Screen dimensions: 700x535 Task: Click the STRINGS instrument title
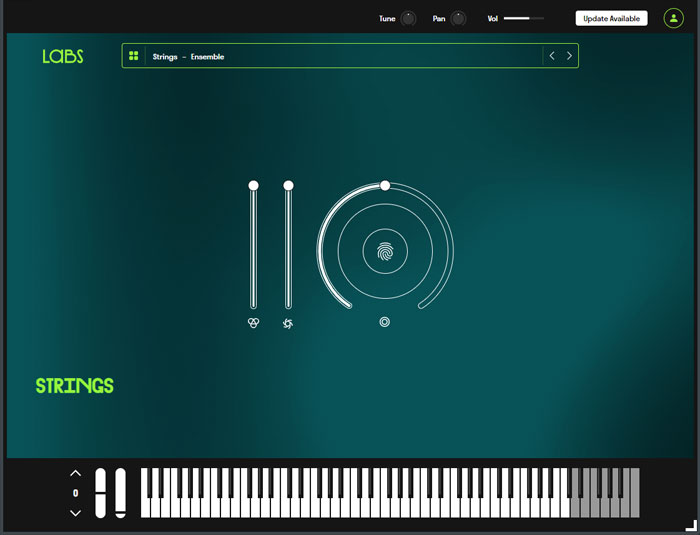[x=75, y=386]
